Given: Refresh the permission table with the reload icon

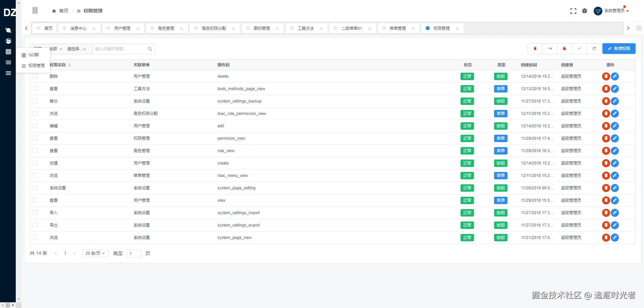Looking at the screenshot, I should point(594,49).
